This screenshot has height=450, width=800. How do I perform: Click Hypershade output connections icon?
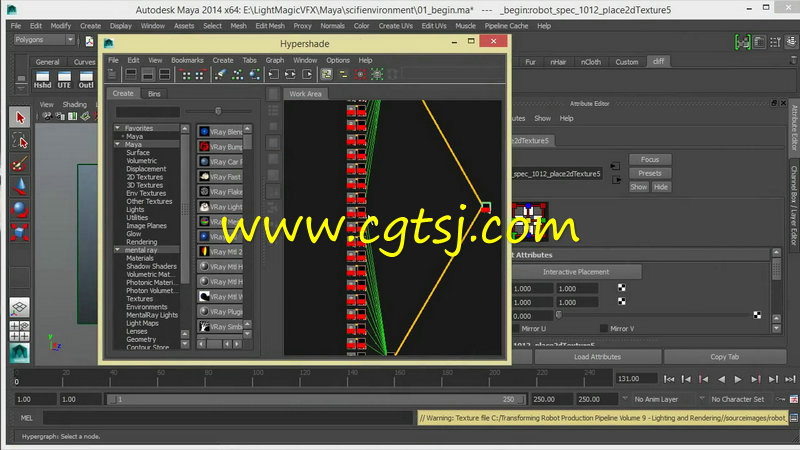point(307,74)
